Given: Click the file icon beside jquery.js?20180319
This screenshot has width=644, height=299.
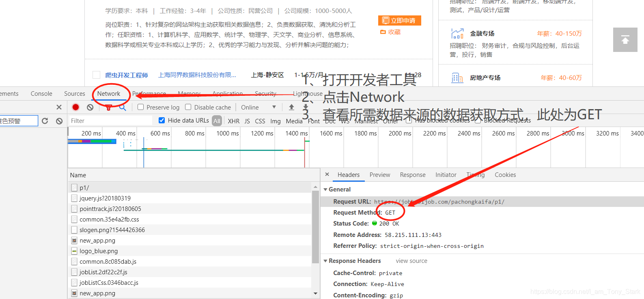Looking at the screenshot, I should (x=74, y=198).
